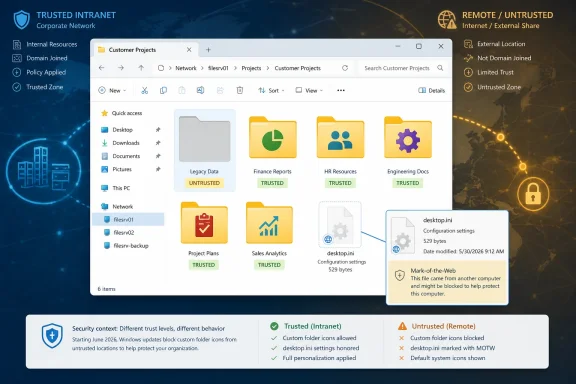Click the Network breadcrumb
The height and width of the screenshot is (384, 576).
pyautogui.click(x=186, y=68)
